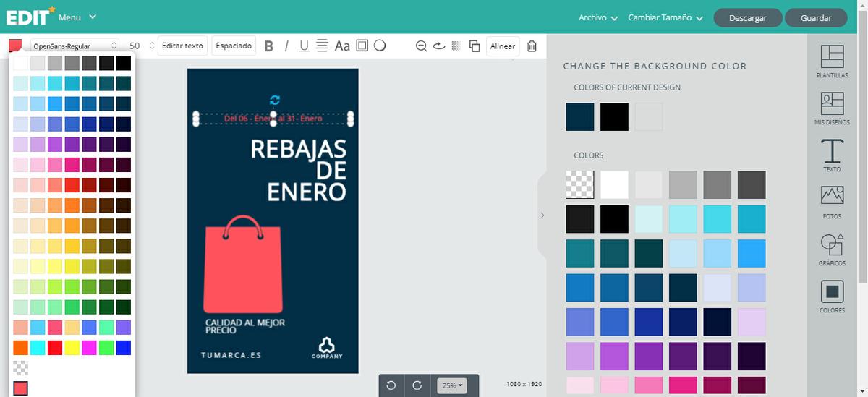Choose black current design color
The image size is (868, 397).
(x=614, y=116)
